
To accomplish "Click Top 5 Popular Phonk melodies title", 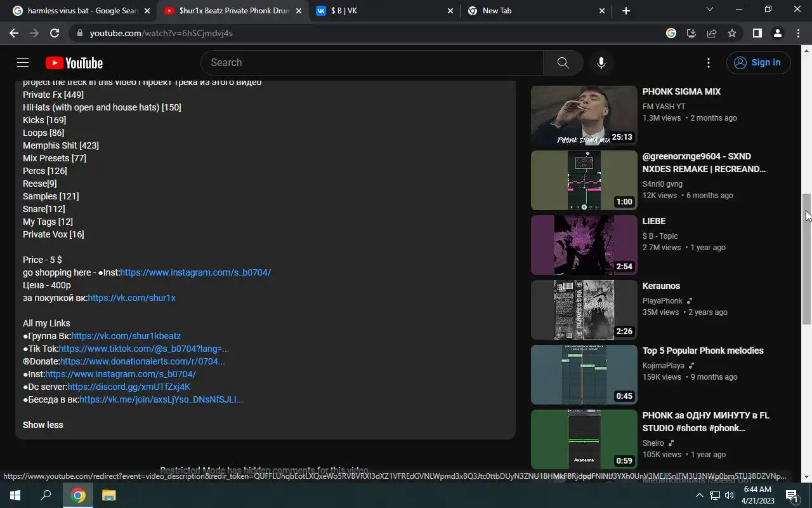I will click(703, 351).
